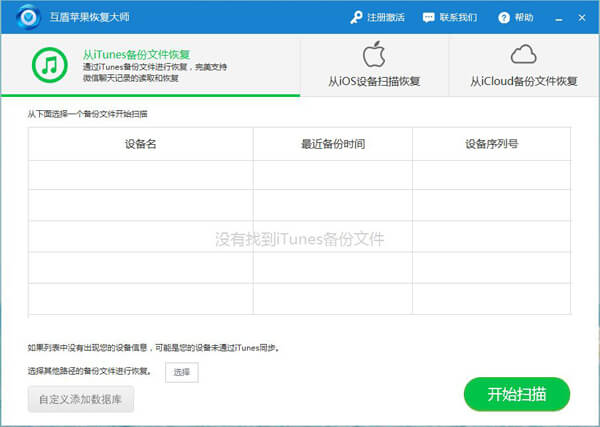Click the chat bubble icon for 联系我们

(x=429, y=18)
